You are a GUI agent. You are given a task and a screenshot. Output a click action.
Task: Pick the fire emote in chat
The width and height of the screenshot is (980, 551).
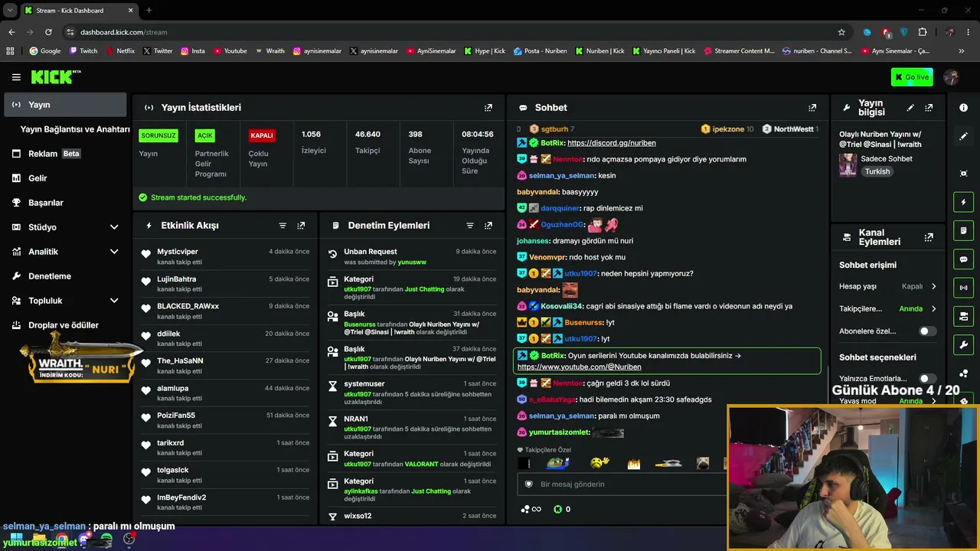(633, 463)
